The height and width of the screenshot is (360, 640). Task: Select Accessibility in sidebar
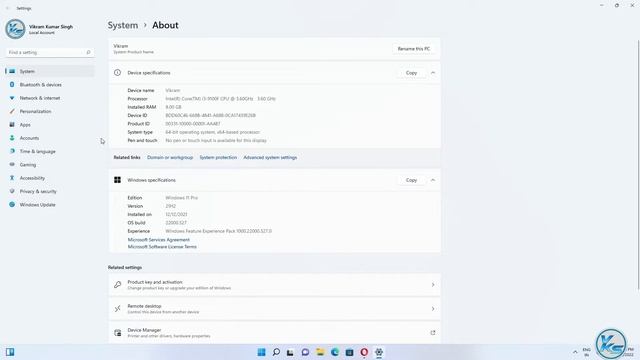(x=50, y=178)
